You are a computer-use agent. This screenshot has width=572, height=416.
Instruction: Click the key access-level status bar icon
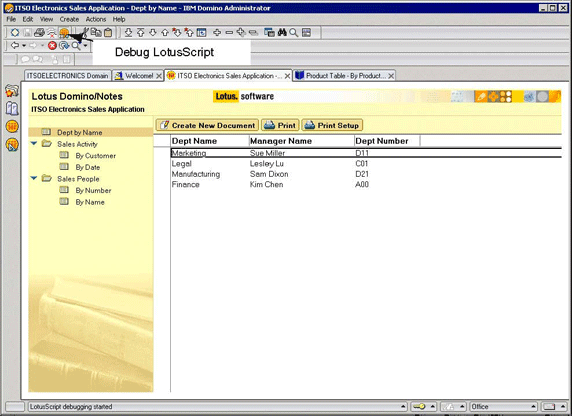[420, 406]
